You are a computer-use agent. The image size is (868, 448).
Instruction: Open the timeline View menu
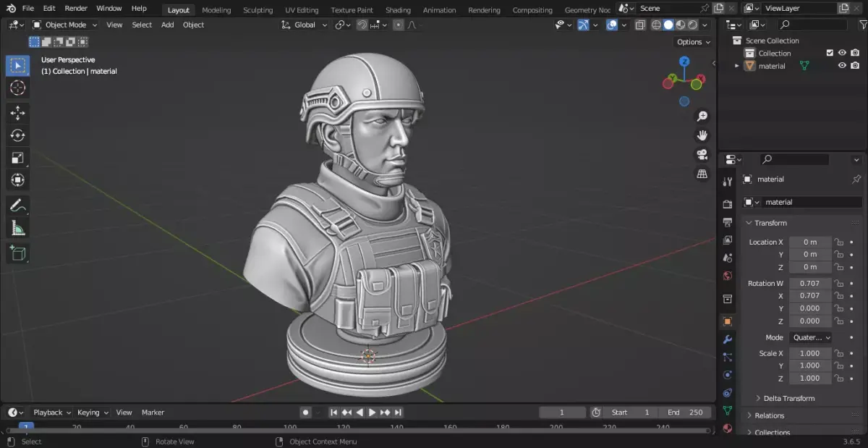click(x=124, y=413)
